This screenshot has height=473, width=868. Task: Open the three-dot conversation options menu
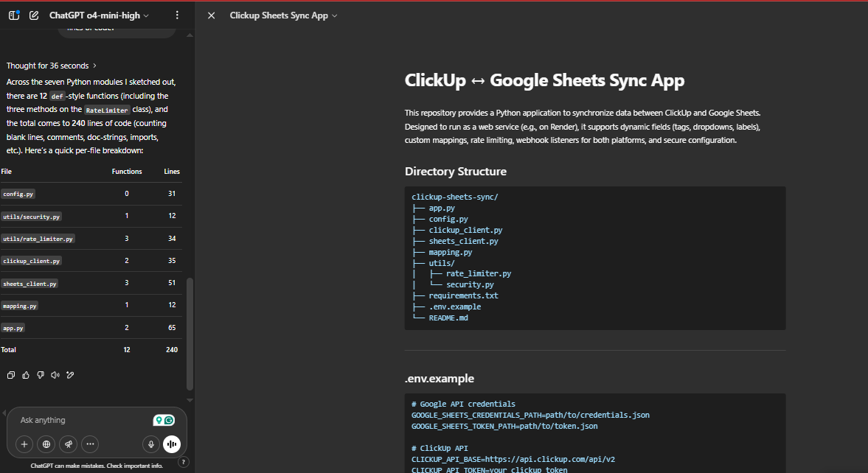(177, 15)
